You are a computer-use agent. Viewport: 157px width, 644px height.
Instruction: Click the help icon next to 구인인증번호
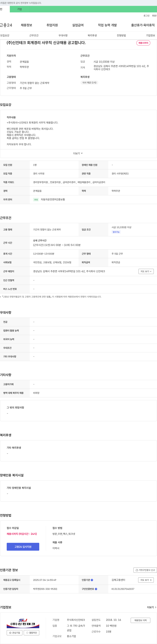pos(96,589)
